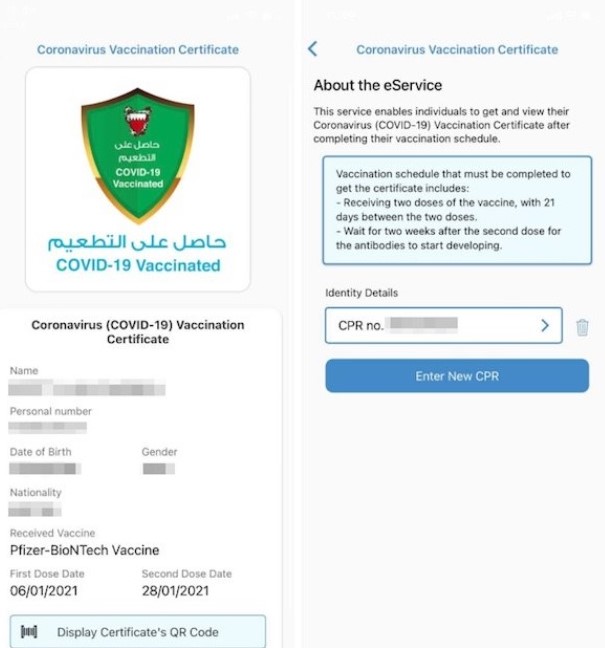Click barcode icon beside Display Certificate's QR Code
Image resolution: width=605 pixels, height=648 pixels.
(30, 632)
